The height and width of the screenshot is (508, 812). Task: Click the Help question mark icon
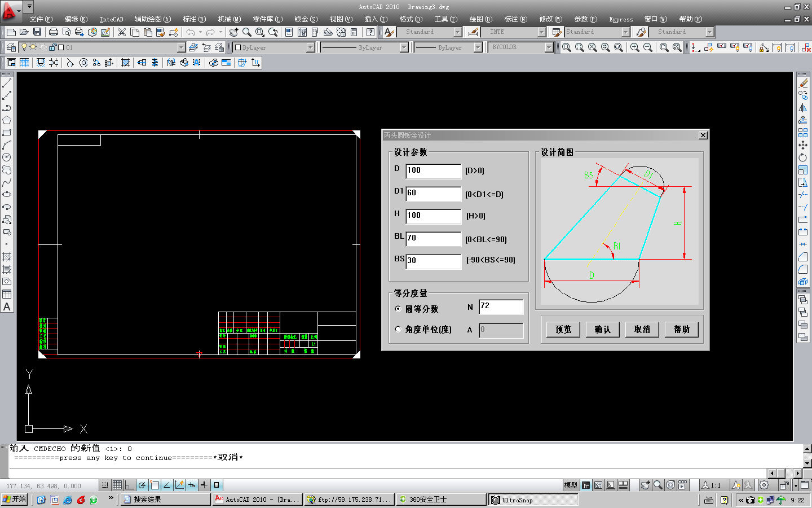click(x=370, y=32)
